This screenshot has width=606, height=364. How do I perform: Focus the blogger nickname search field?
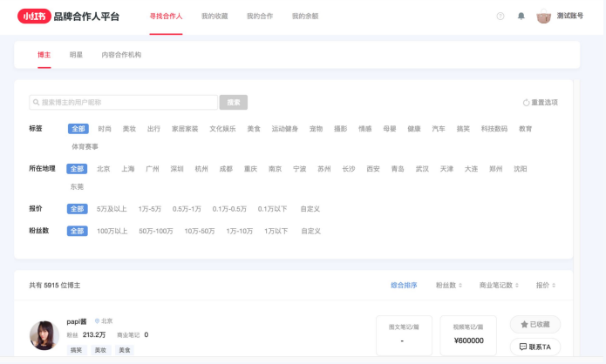(x=123, y=102)
